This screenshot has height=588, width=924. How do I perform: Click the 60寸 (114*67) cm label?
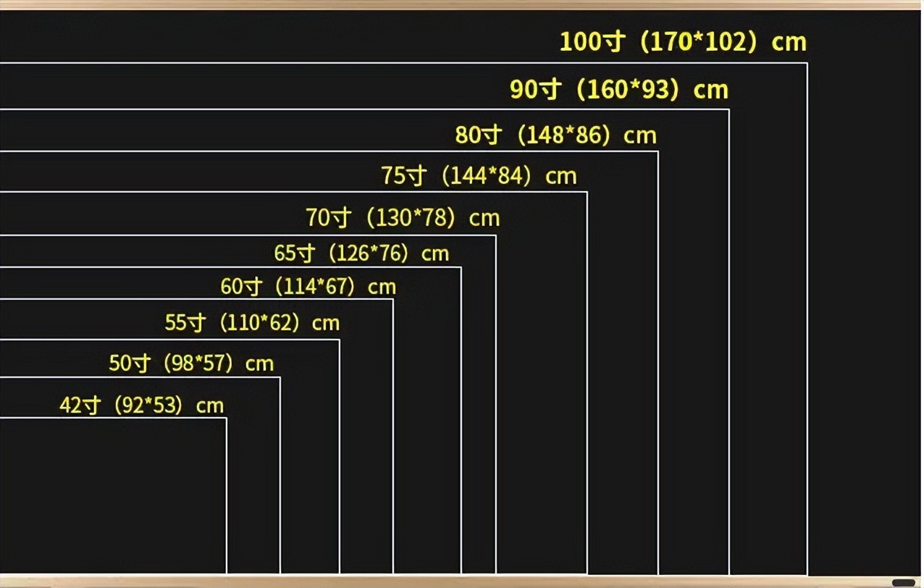308,287
